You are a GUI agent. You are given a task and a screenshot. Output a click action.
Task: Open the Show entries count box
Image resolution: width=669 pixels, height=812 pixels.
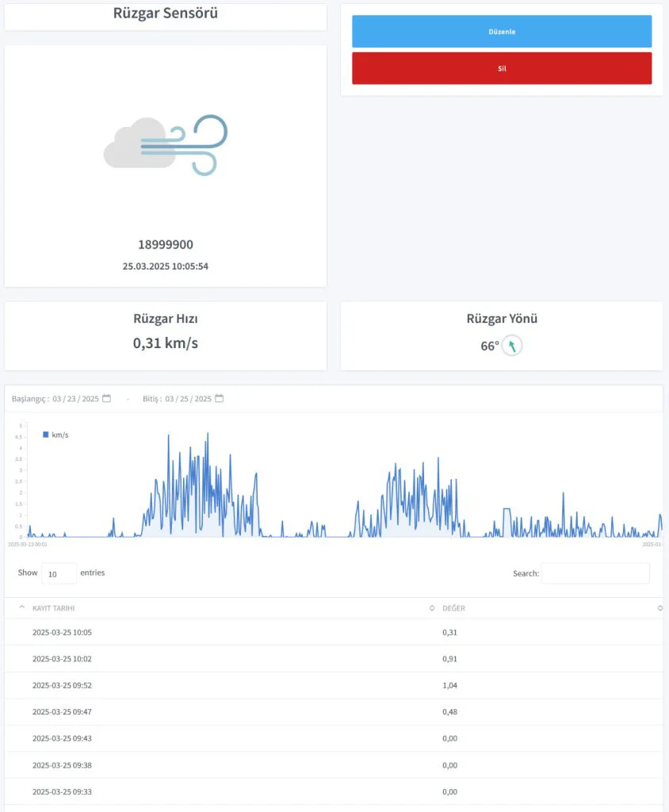59,573
